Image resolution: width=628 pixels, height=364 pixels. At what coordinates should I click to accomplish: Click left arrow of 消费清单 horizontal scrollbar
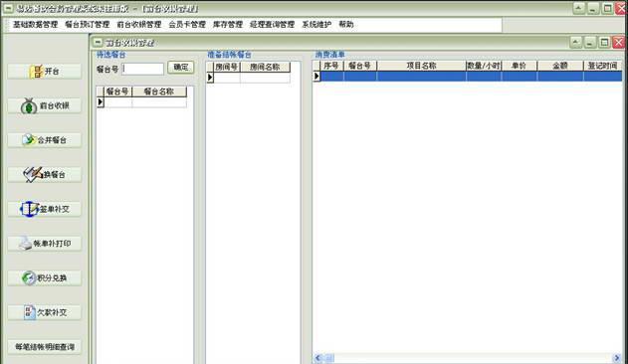coord(317,358)
